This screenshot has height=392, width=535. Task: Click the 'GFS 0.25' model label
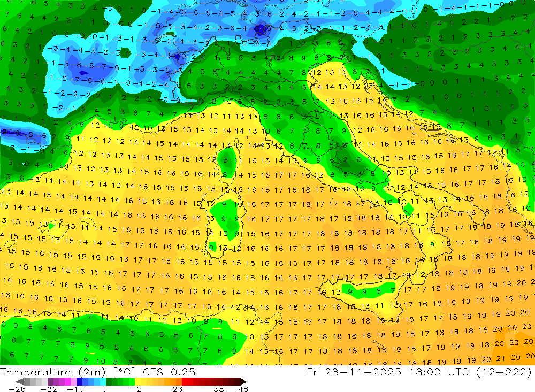(169, 372)
